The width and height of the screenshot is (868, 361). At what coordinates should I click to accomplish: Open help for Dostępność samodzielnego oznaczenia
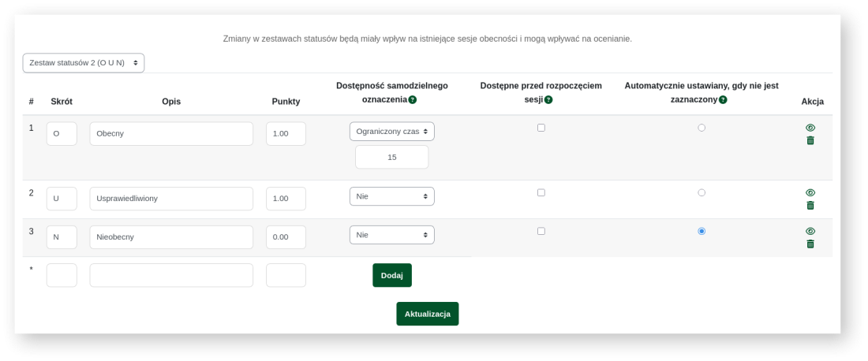point(413,100)
